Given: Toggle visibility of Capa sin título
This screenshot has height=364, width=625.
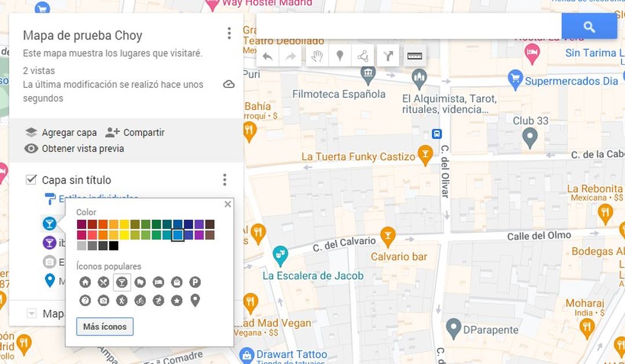Looking at the screenshot, I should [x=31, y=179].
